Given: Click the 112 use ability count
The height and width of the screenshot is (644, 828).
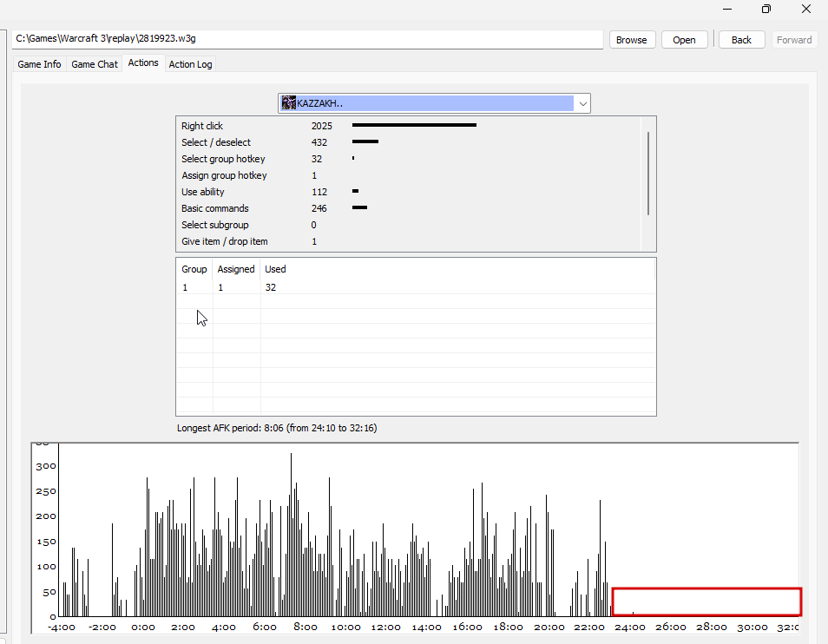Looking at the screenshot, I should coord(319,192).
